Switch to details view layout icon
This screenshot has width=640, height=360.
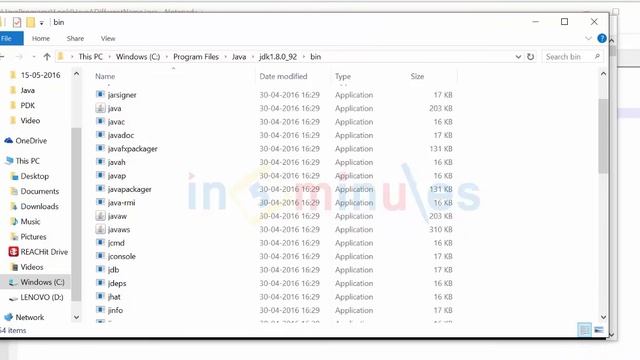584,330
